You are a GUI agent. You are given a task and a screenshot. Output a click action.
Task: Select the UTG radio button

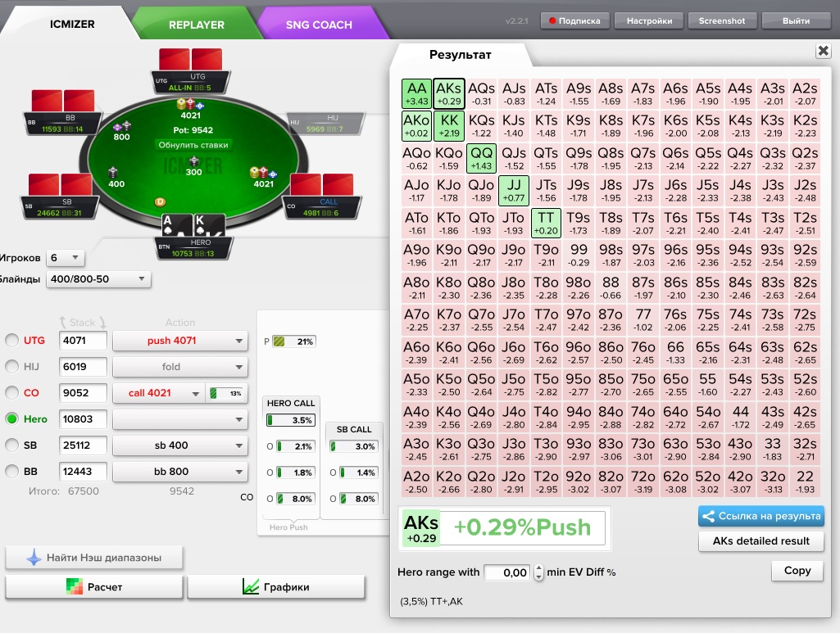coord(11,341)
